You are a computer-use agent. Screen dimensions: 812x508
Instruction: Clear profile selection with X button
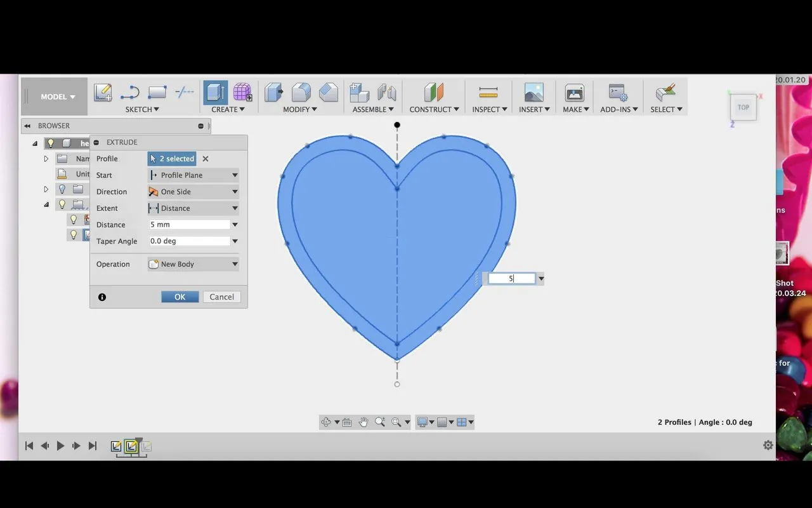[206, 159]
